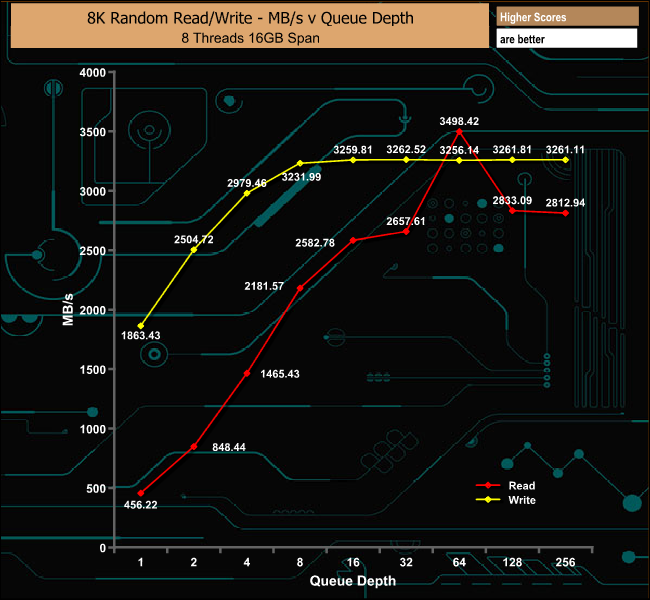Screen dimensions: 650x600
Task: Click the y-axis tick label 1000
Action: coord(93,429)
